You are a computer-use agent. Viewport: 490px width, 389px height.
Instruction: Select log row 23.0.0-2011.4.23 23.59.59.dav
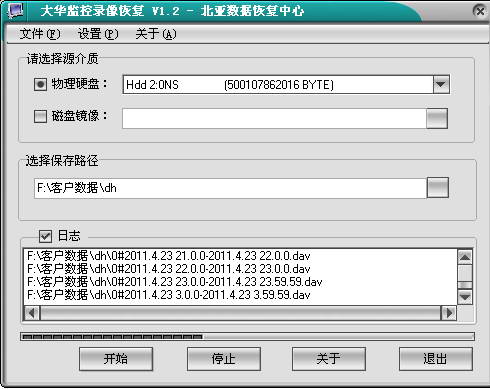point(175,282)
